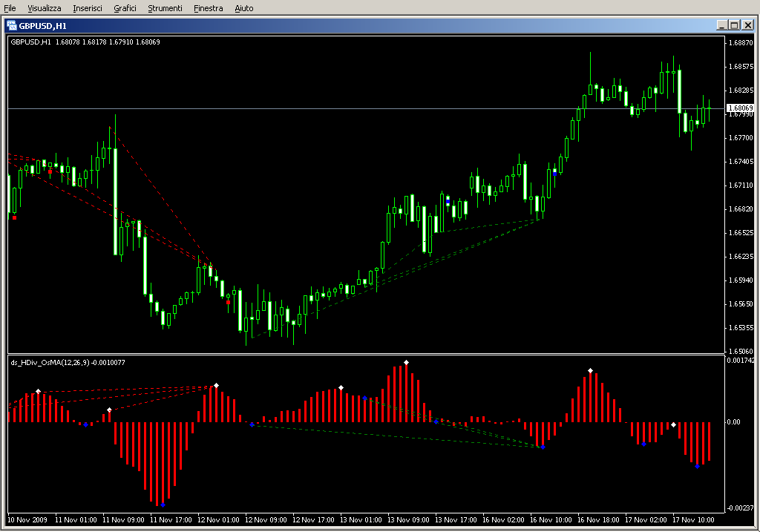Close the GBPUSD,H1 chart window
The image size is (760, 532).
748,25
